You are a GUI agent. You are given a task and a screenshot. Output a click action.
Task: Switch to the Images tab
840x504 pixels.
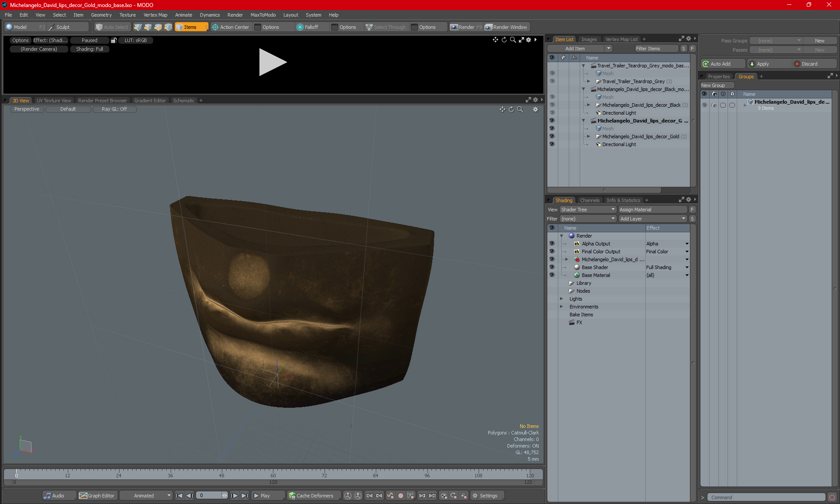tap(589, 39)
